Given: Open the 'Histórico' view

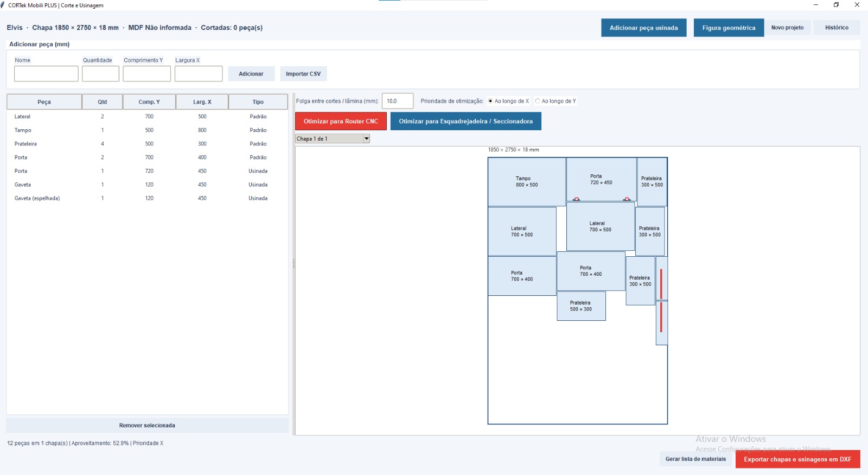Looking at the screenshot, I should (x=837, y=28).
